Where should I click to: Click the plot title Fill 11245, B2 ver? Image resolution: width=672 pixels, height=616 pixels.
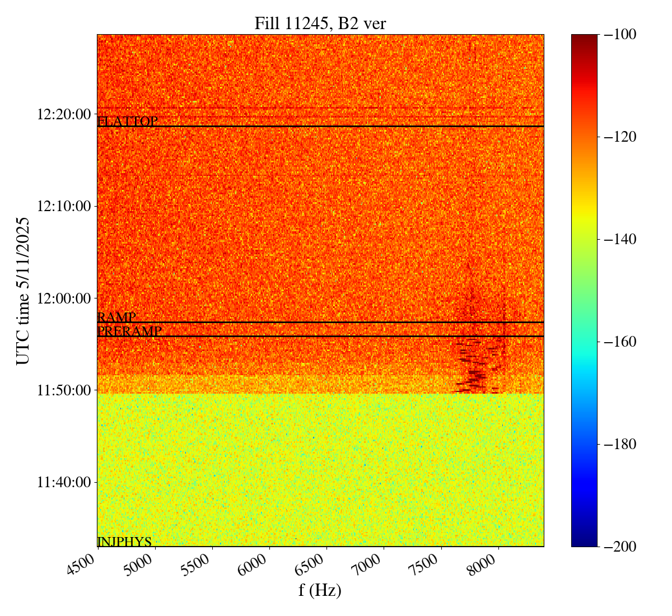coord(320,23)
